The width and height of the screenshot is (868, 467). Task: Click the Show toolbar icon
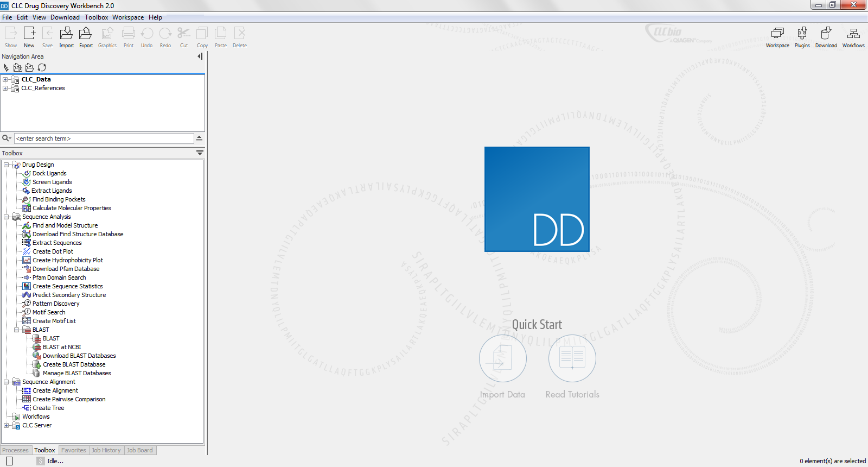coord(11,34)
